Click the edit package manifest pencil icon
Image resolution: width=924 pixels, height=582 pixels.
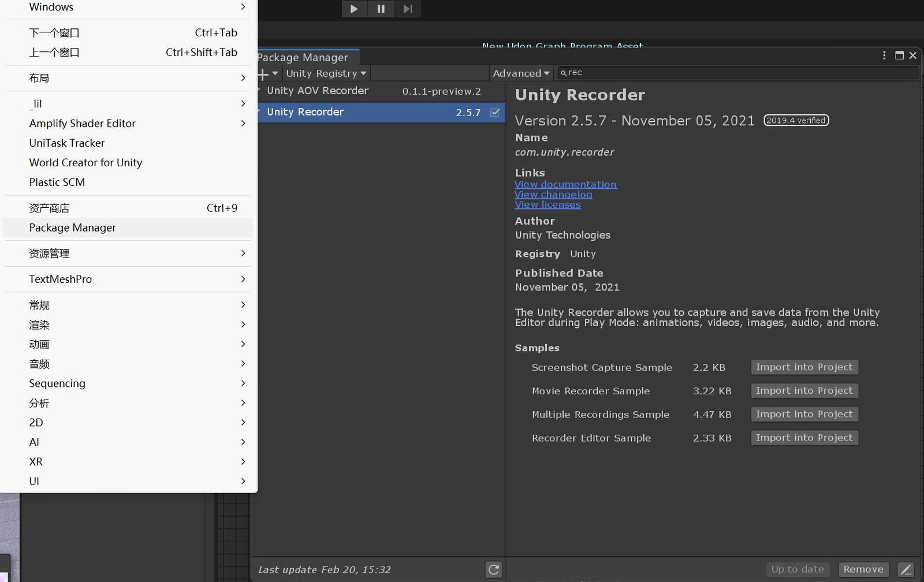906,570
